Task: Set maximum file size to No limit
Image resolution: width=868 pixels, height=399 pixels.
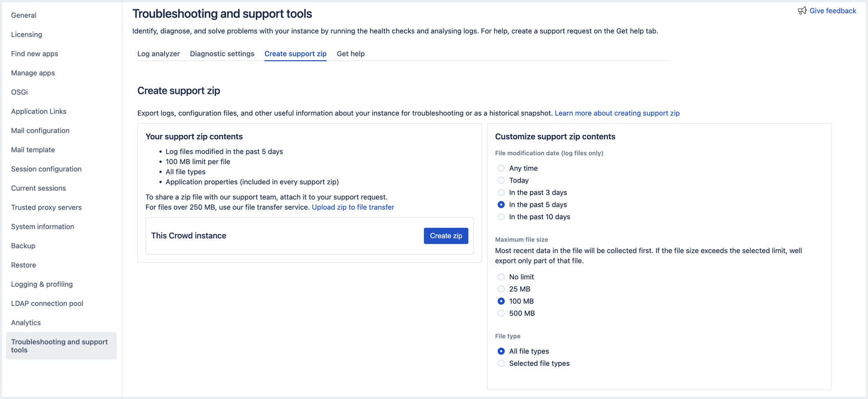Action: tap(501, 277)
